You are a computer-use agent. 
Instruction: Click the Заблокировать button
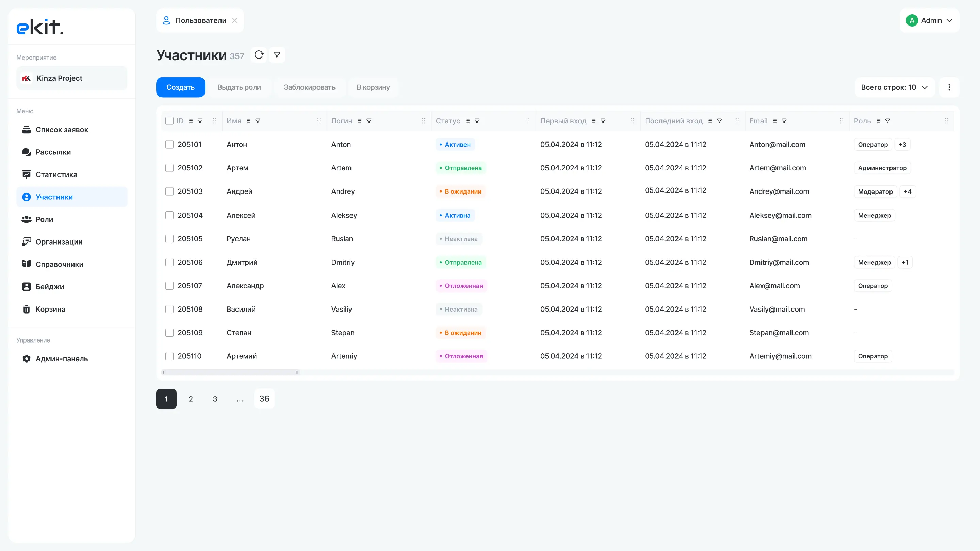click(309, 87)
